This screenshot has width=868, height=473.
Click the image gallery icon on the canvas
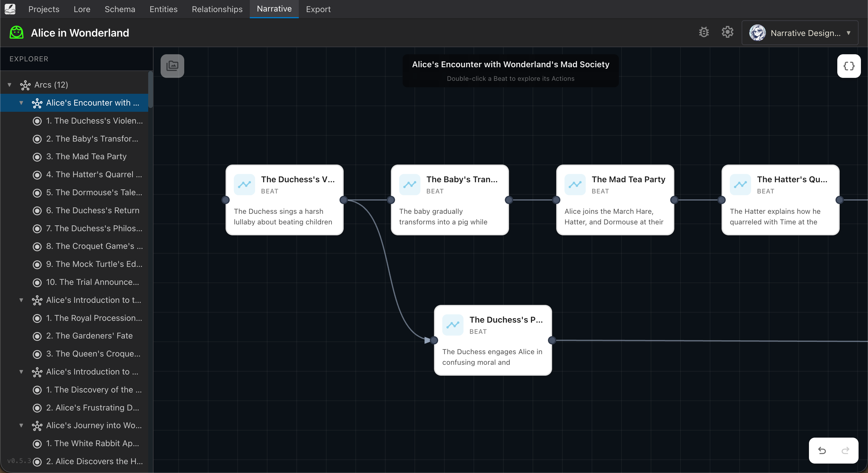tap(172, 66)
